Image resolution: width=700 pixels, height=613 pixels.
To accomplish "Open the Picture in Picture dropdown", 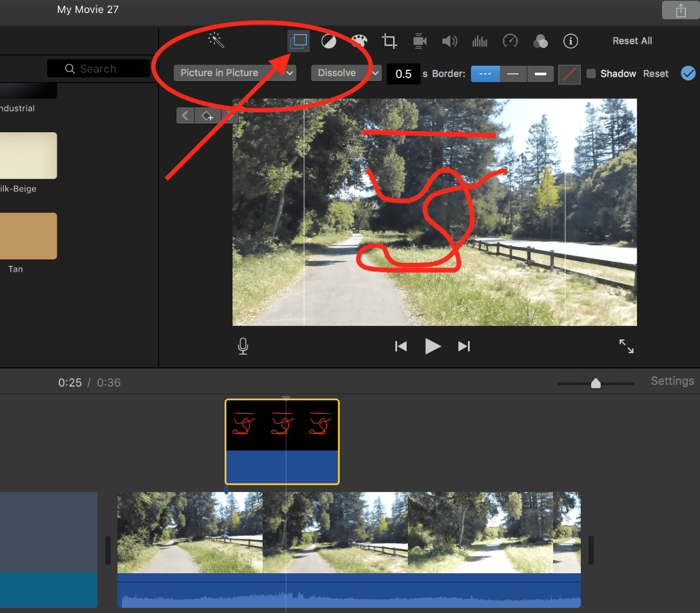I will 234,73.
